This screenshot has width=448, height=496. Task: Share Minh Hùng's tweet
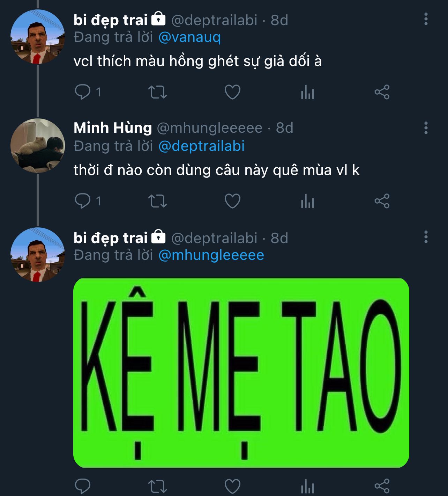pos(382,201)
